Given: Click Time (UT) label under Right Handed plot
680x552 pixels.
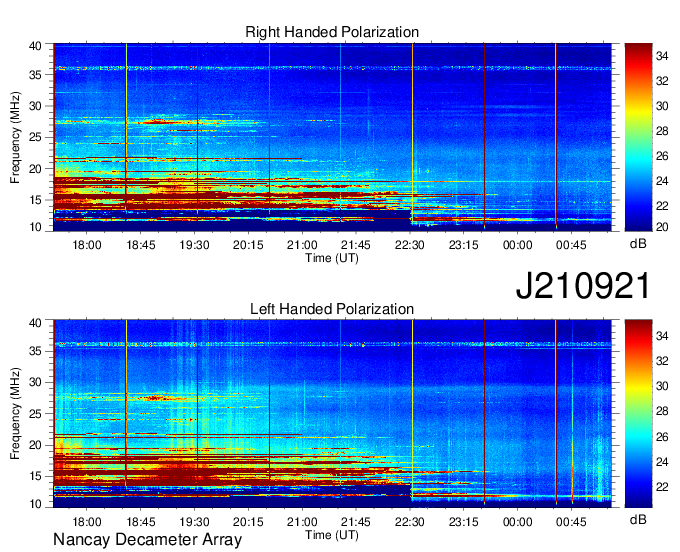Looking at the screenshot, I should click(332, 258).
